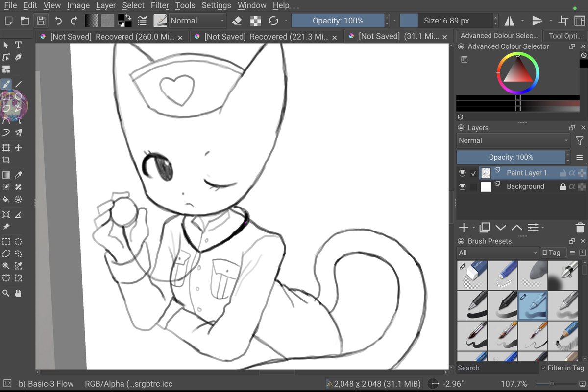Open the toolbar brush blending mode Normal dropdown
Screen dimensions: 588x392
point(197,21)
